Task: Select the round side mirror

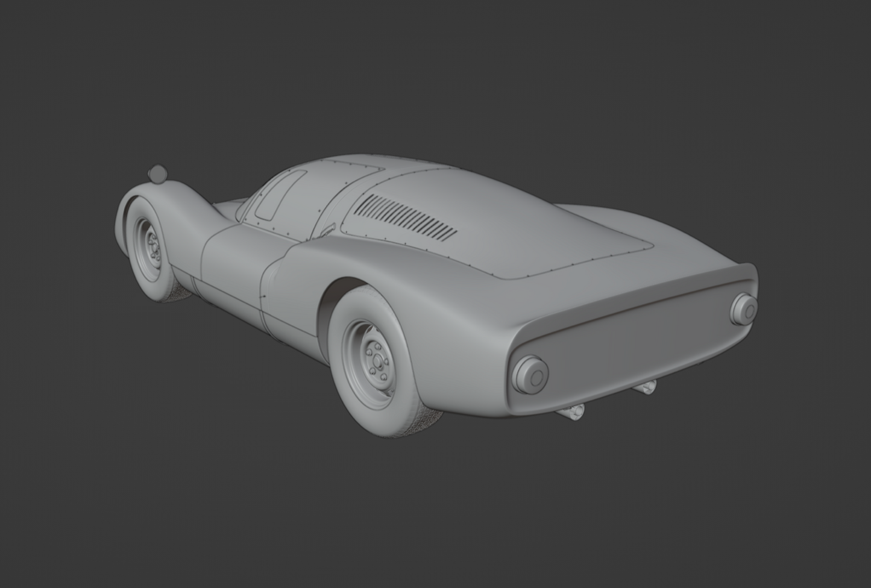Action: (157, 174)
